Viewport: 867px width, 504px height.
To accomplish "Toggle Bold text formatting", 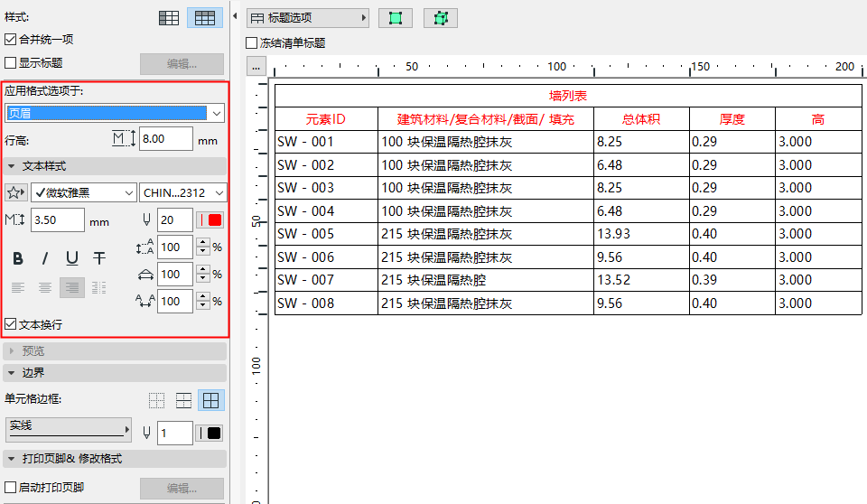I will tap(18, 257).
